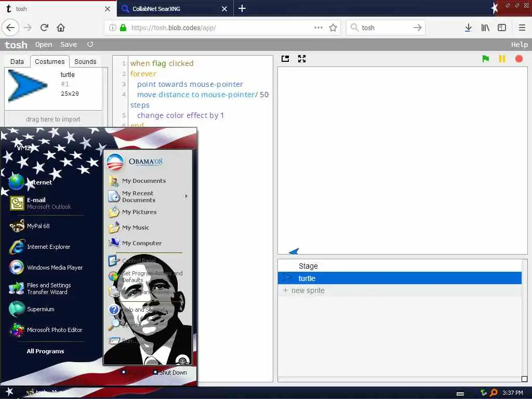The height and width of the screenshot is (399, 532).
Task: Click the 'drag here to import' area
Action: 54,119
